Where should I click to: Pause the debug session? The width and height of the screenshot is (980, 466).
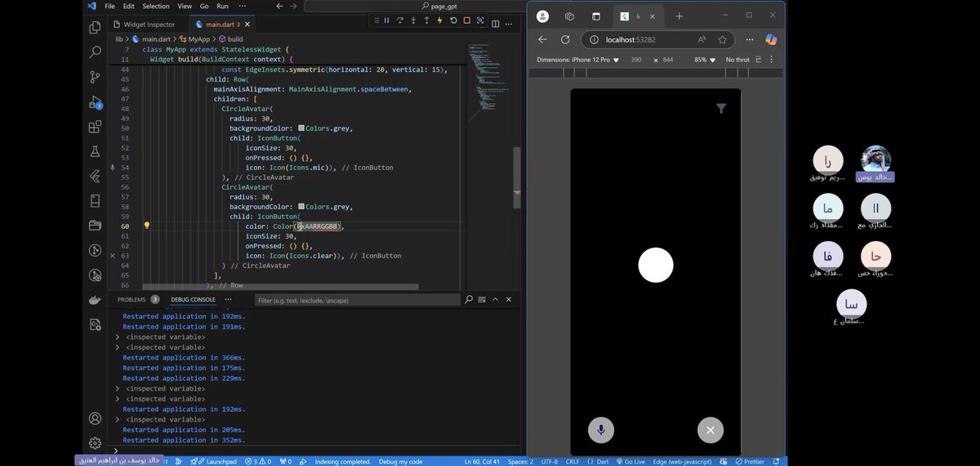tap(385, 20)
